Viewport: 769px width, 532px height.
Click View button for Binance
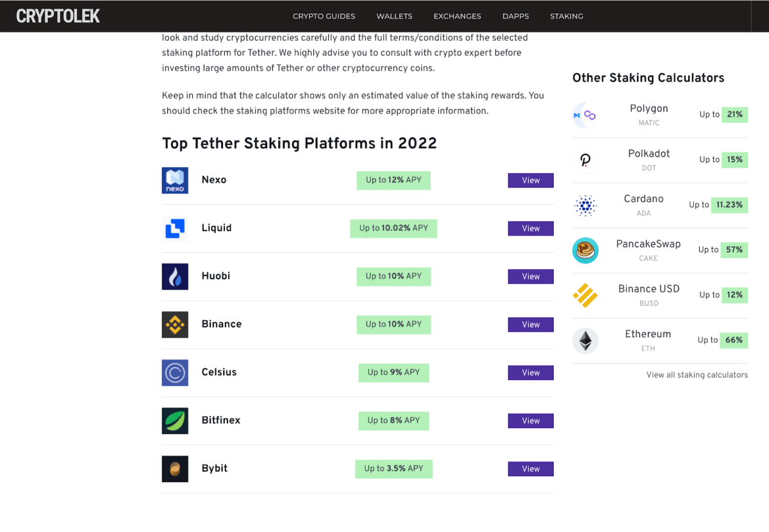coord(531,324)
